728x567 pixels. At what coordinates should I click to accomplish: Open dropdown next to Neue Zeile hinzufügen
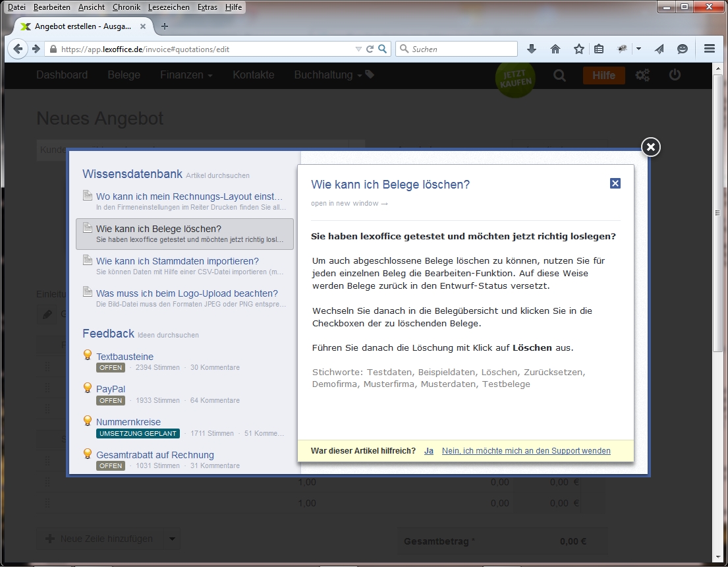(x=172, y=539)
